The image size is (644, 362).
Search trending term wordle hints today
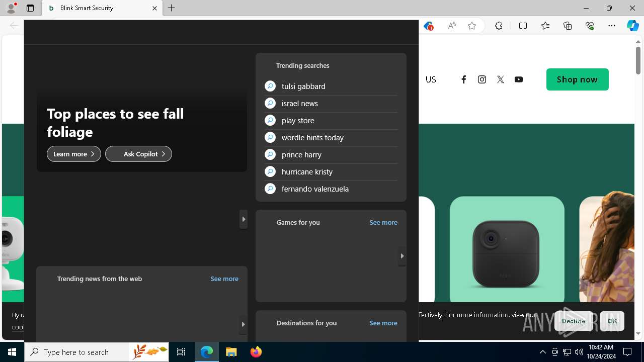[x=312, y=138]
